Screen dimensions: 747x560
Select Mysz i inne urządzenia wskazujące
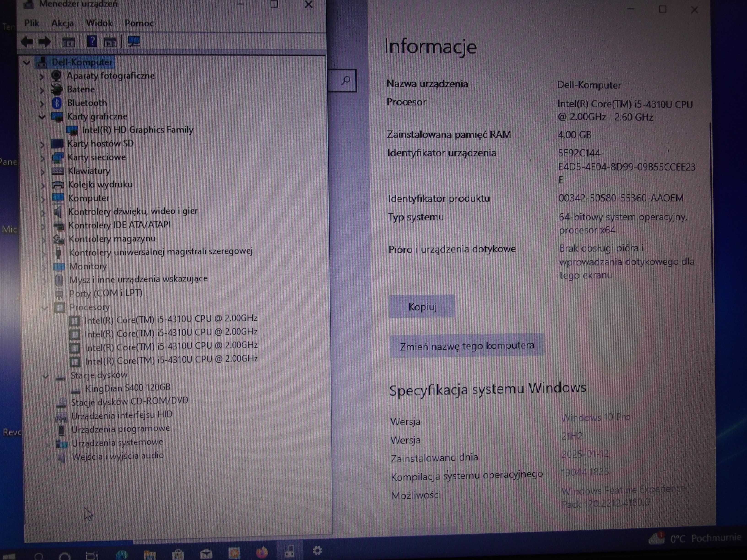click(138, 280)
